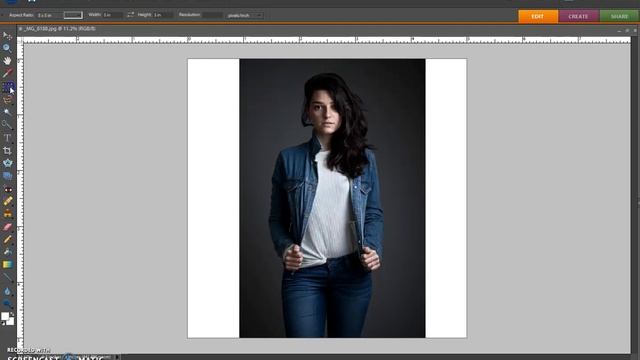Select the Paint Bucket tool
640x360 pixels.
tap(7, 252)
